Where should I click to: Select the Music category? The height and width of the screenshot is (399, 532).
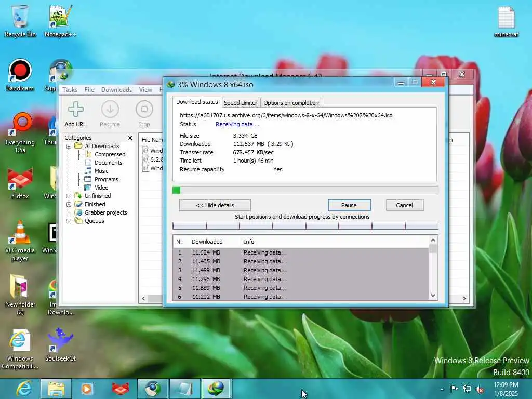coord(101,171)
